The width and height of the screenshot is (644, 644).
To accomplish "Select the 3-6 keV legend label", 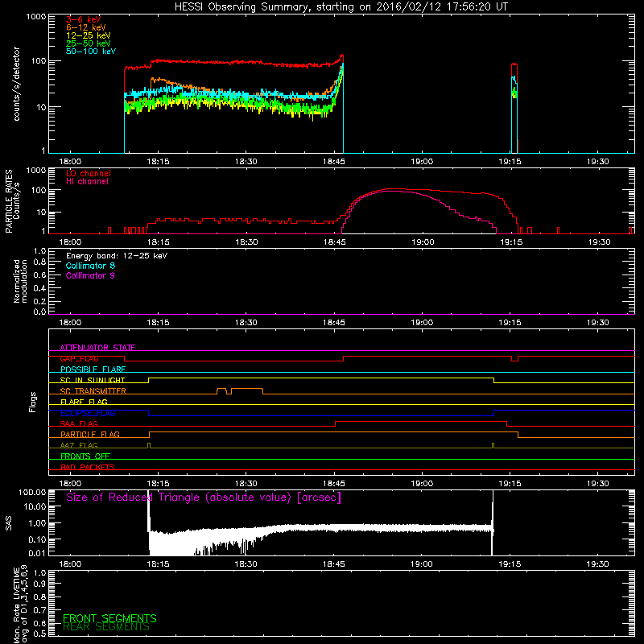I will coord(84,19).
